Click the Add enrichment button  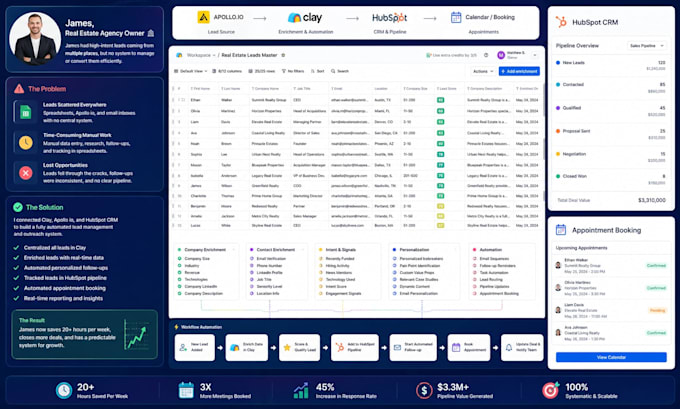click(519, 71)
